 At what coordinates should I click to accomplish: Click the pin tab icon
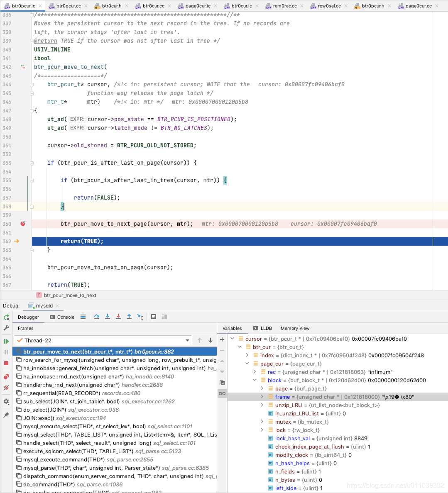click(x=6, y=415)
